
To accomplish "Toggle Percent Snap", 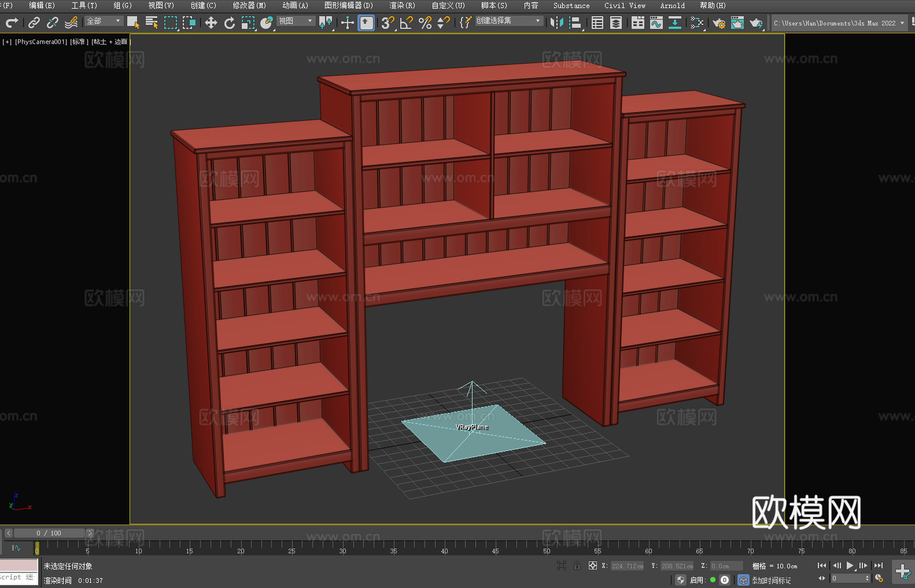I will pyautogui.click(x=425, y=23).
